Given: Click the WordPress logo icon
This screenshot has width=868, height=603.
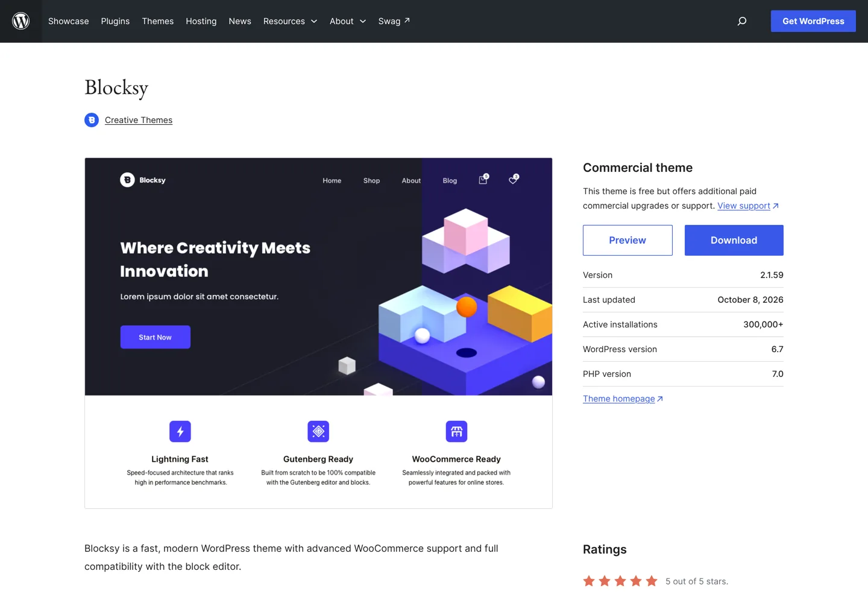Looking at the screenshot, I should click(x=21, y=21).
